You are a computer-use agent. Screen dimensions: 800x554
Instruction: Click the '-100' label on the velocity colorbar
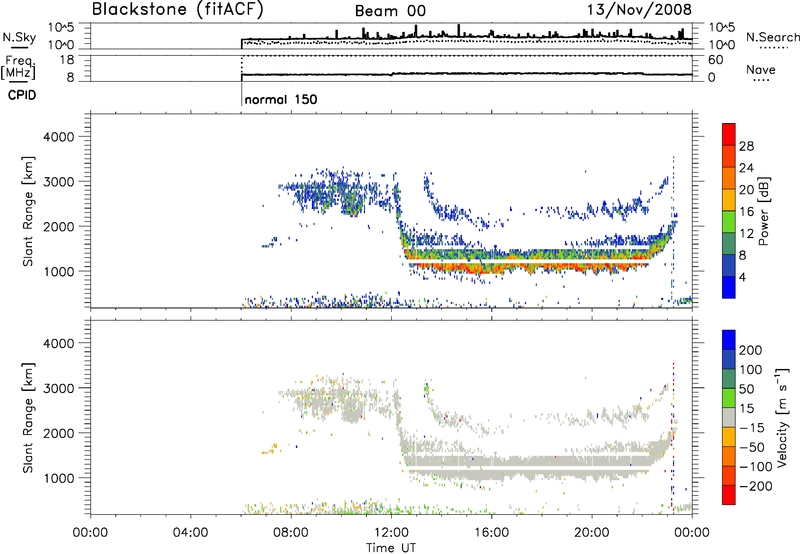[x=756, y=467]
